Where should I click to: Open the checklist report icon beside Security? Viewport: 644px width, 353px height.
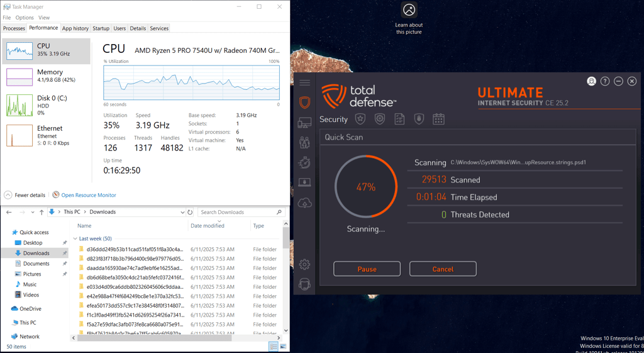click(x=399, y=119)
